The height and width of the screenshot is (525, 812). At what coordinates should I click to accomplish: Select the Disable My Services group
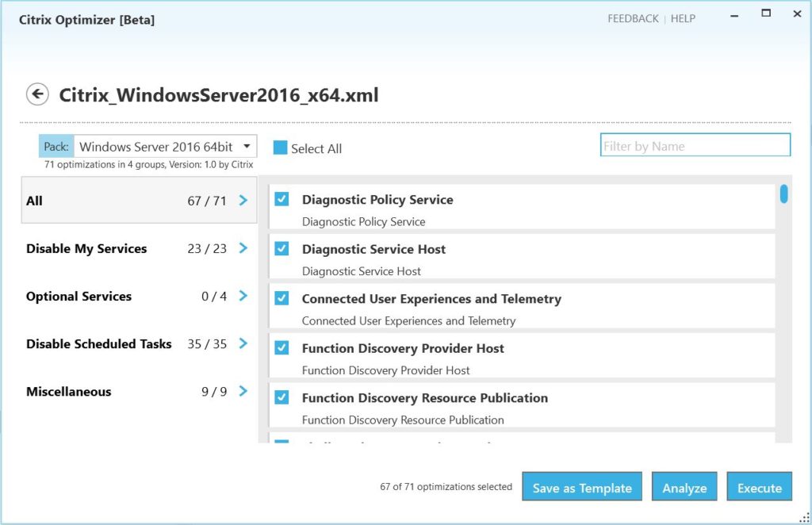[139, 248]
